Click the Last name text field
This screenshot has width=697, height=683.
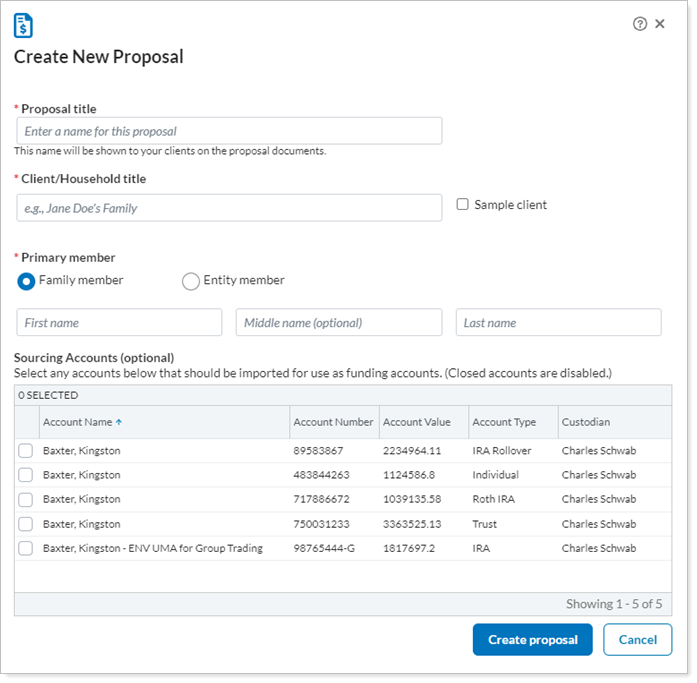[558, 323]
